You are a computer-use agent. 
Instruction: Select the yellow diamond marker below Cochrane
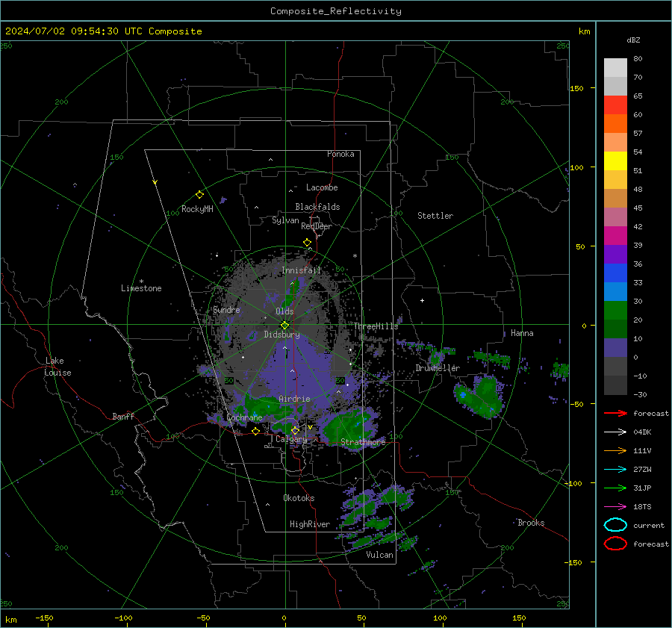[255, 431]
